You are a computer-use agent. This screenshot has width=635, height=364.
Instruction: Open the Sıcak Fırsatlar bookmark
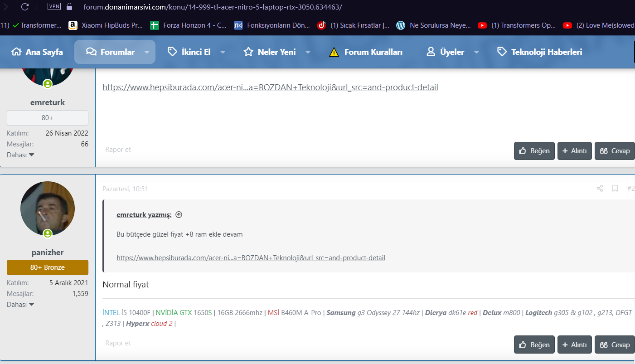pos(353,25)
